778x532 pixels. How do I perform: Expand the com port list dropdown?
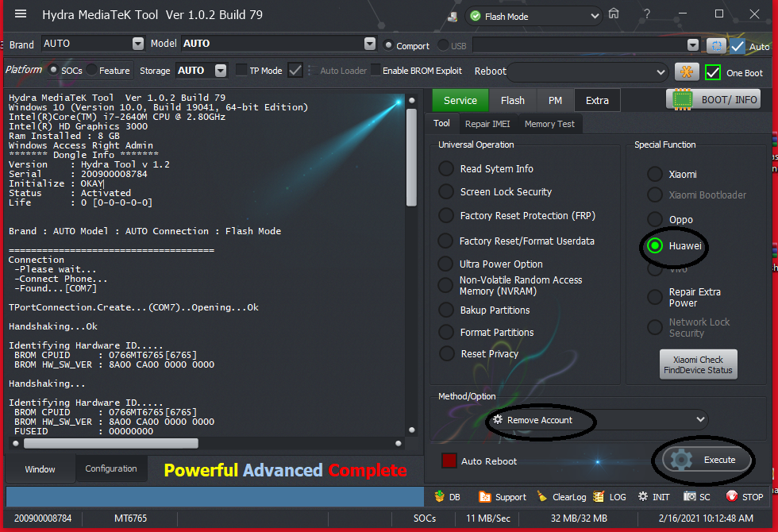point(693,45)
